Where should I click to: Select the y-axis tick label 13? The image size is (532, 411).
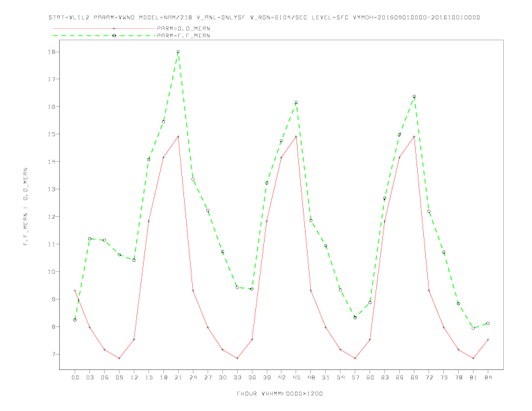coord(52,189)
